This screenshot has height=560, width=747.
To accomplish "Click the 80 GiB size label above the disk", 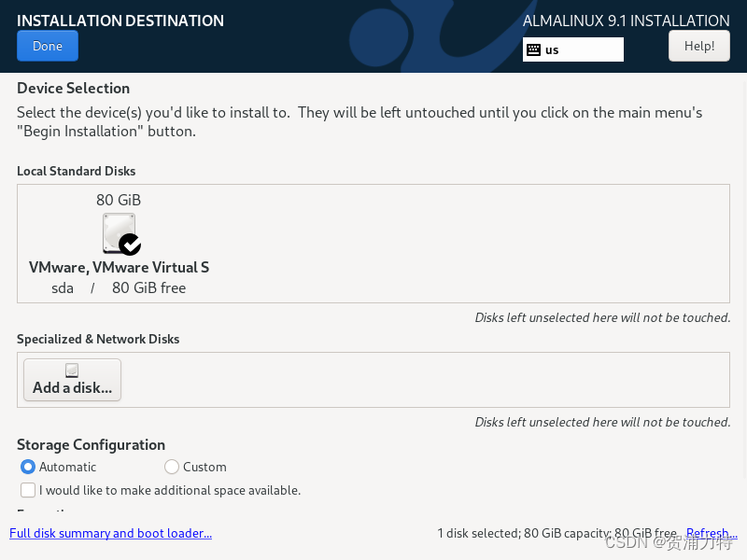I will coord(119,200).
